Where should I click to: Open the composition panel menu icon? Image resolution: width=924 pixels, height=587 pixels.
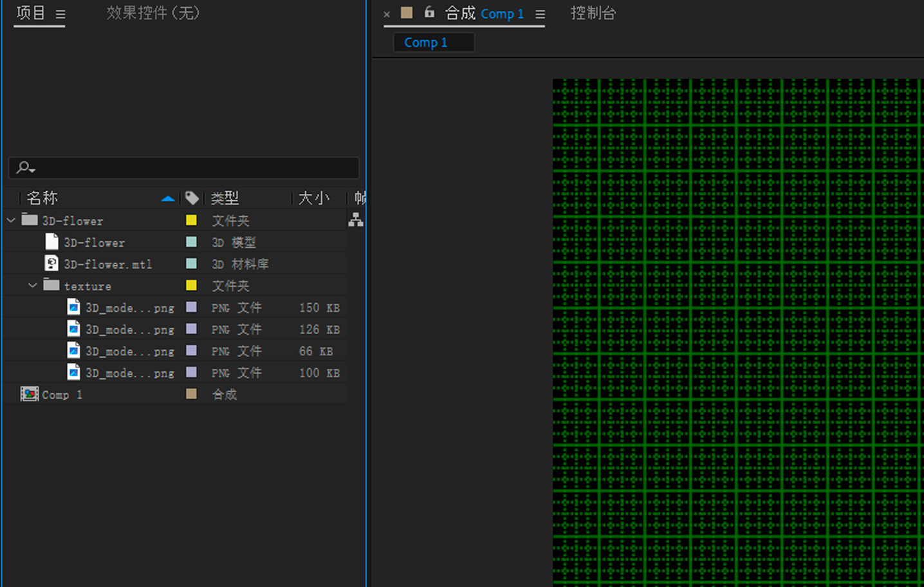click(x=540, y=14)
